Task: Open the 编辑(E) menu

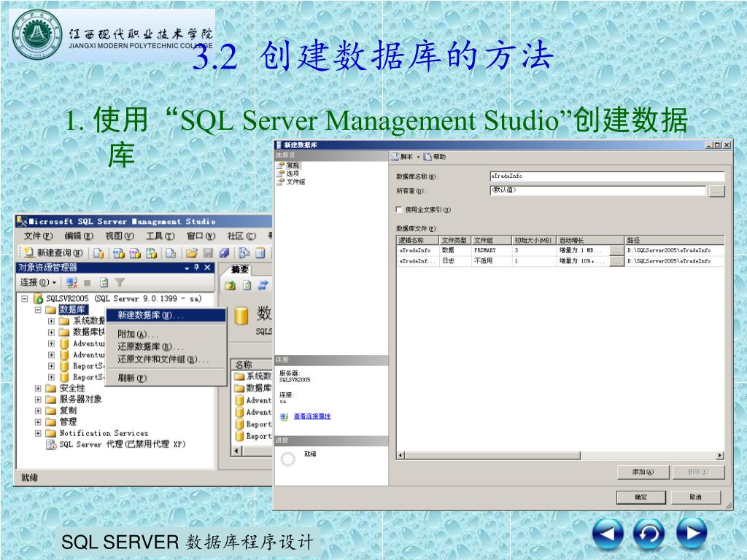Action: click(79, 236)
